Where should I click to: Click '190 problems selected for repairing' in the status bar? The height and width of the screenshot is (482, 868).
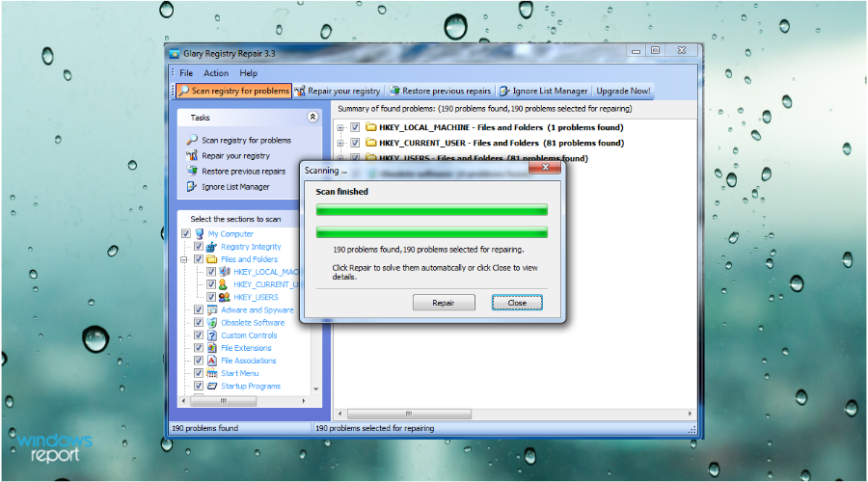tap(375, 428)
